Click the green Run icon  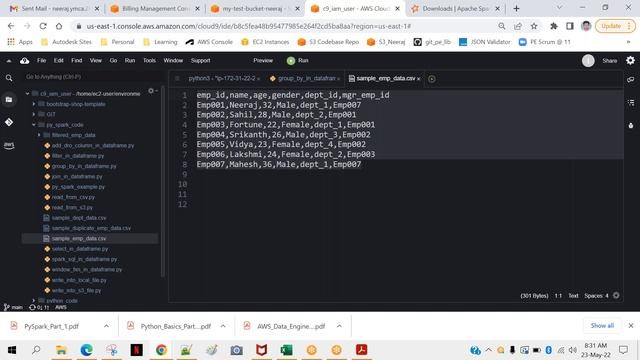coord(291,60)
